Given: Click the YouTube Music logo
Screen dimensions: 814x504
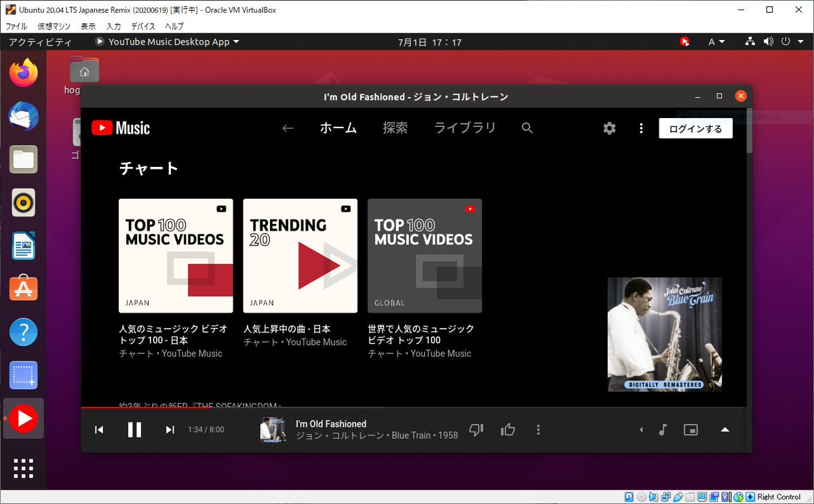Looking at the screenshot, I should (121, 128).
